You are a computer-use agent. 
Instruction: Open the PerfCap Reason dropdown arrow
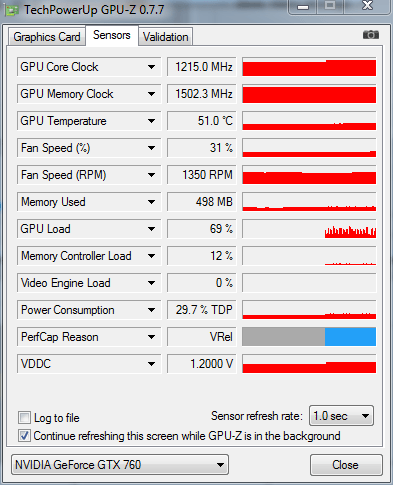pyautogui.click(x=151, y=337)
